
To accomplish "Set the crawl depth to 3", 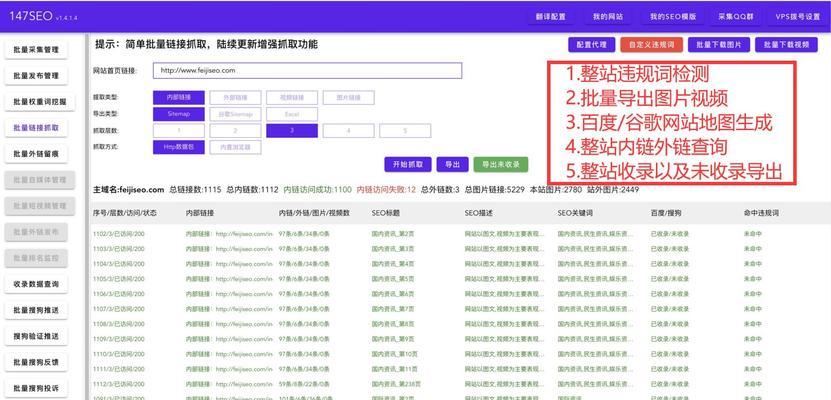I will tap(292, 130).
